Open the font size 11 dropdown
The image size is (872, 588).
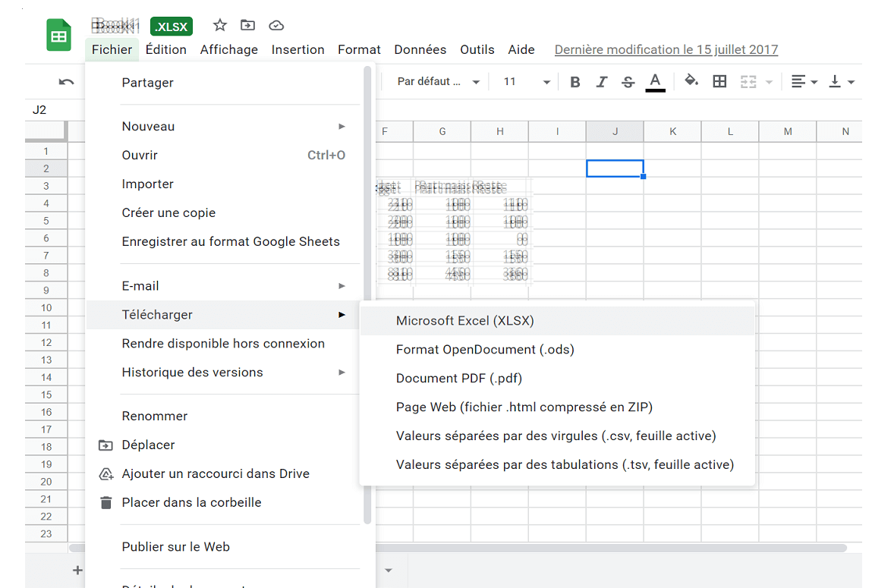527,82
